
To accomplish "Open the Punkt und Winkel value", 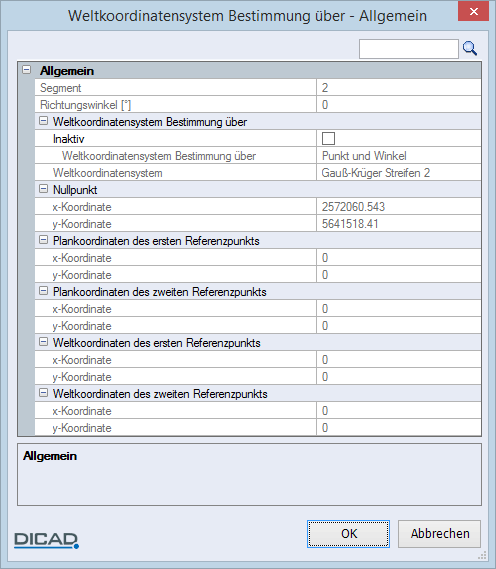I will [399, 156].
